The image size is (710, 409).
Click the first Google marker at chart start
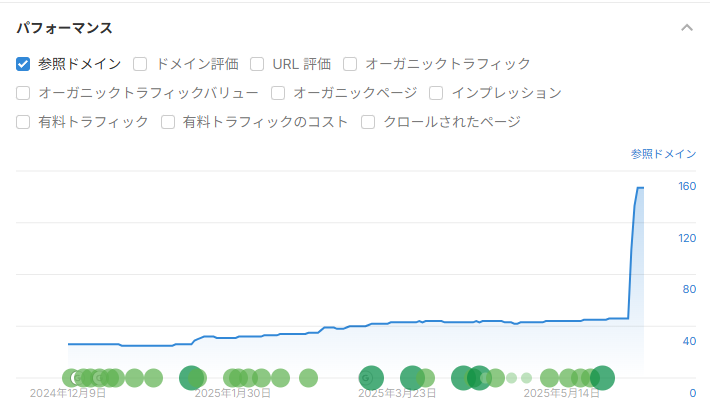72,378
